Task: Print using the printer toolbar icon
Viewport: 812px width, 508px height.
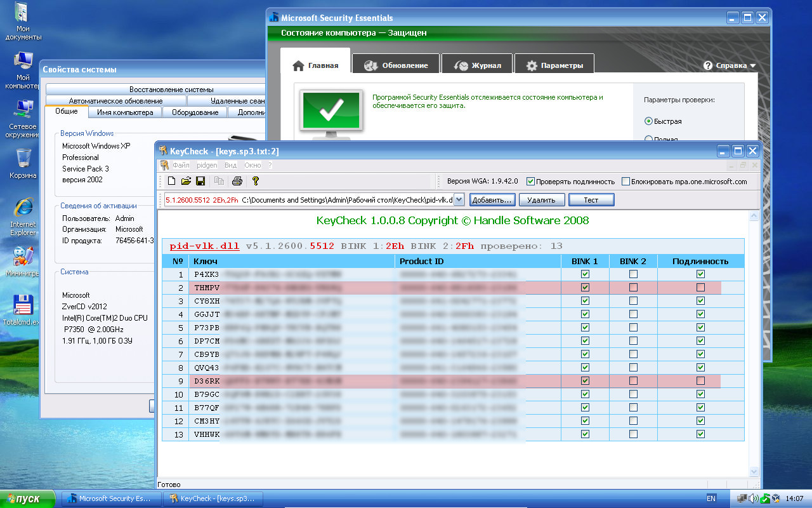Action: 237,182
